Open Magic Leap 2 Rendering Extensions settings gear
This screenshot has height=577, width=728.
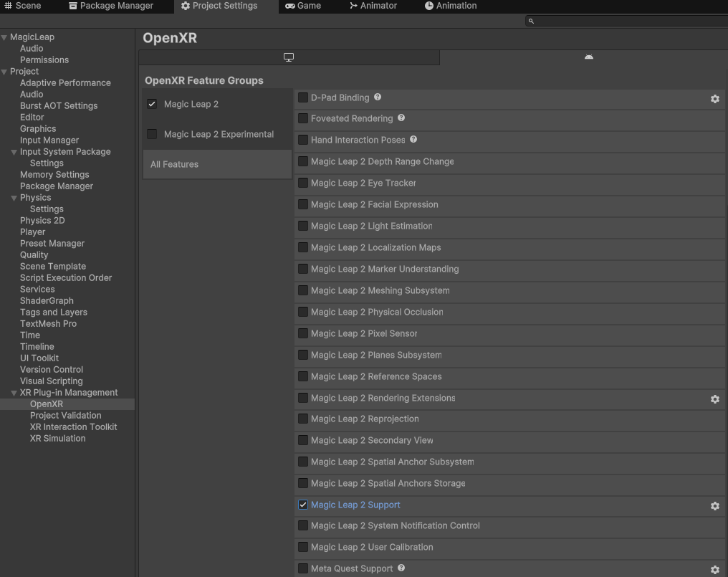coord(714,399)
